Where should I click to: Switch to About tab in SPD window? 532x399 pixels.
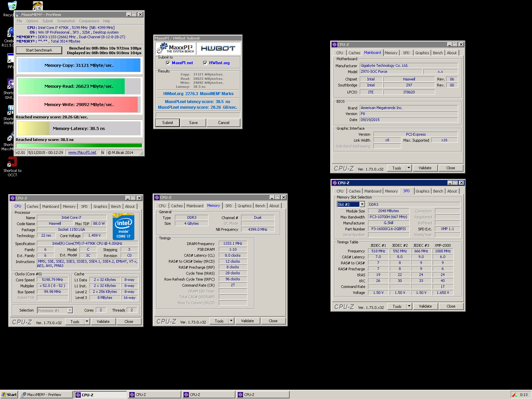452,191
